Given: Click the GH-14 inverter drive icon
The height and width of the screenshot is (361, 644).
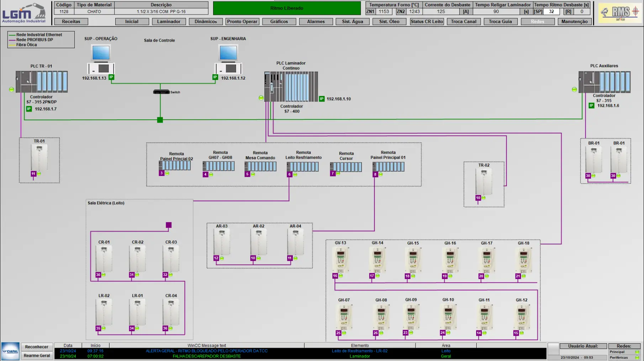Looking at the screenshot, I should 378,260.
